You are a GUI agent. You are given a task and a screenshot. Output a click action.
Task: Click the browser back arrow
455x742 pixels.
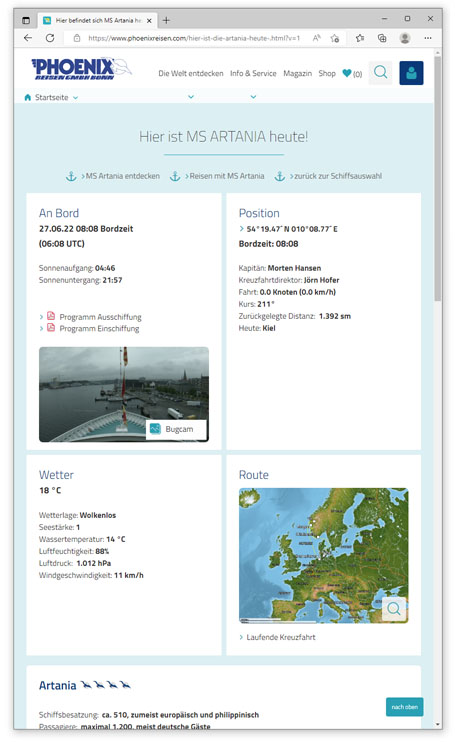pos(28,38)
